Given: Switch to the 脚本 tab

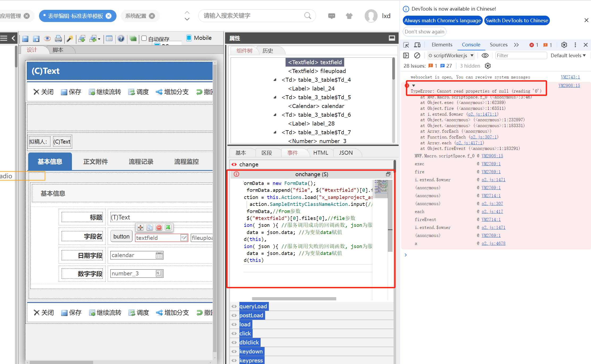Looking at the screenshot, I should 58,50.
